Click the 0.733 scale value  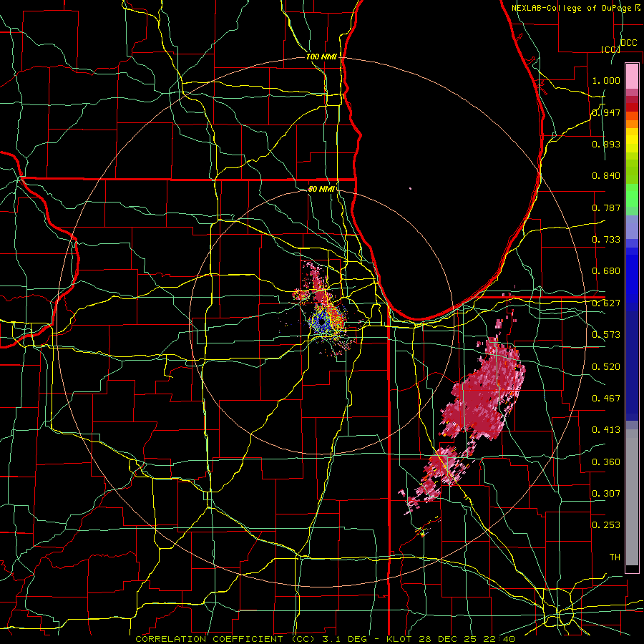coord(606,240)
